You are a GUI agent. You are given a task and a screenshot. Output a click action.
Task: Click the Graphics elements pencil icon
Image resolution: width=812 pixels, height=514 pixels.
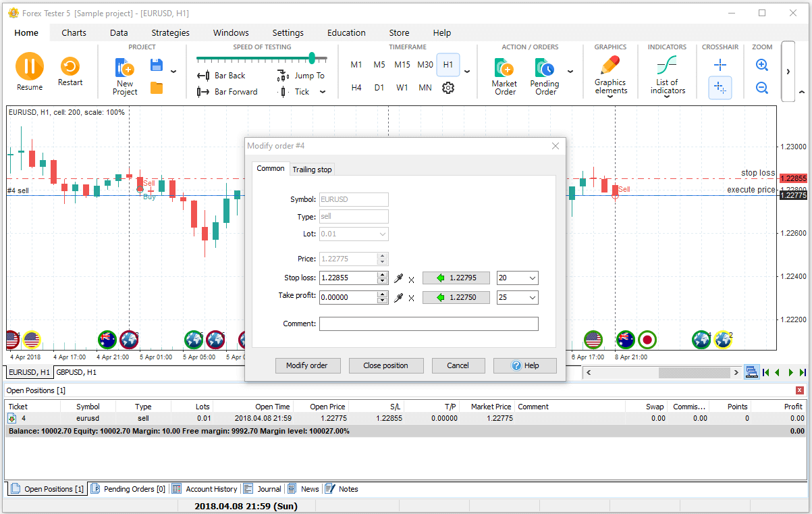(x=610, y=66)
